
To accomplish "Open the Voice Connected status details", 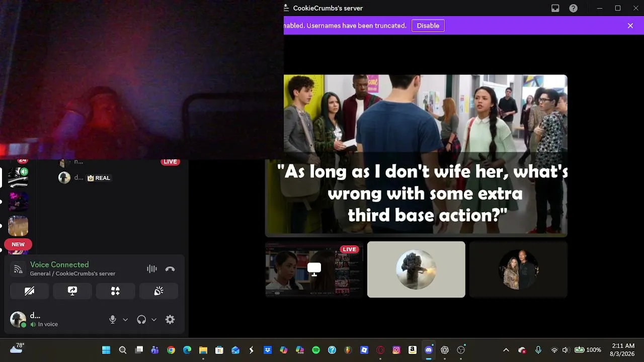I will tap(59, 264).
